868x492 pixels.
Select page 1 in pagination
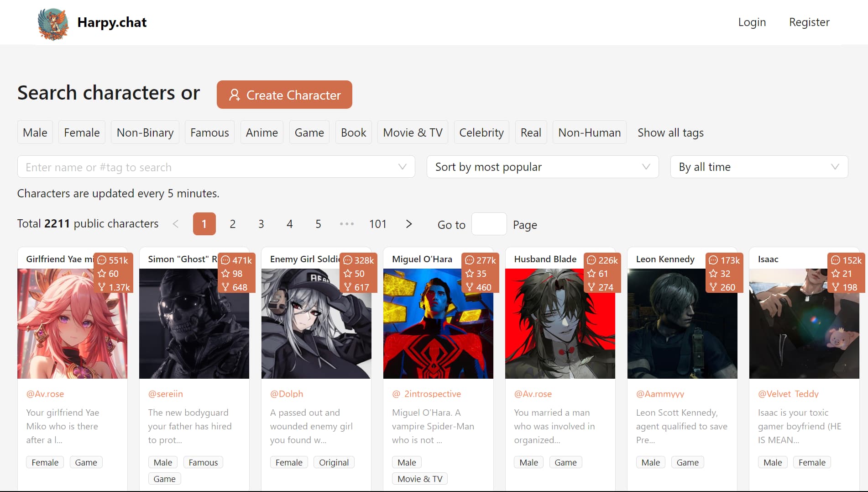click(204, 224)
